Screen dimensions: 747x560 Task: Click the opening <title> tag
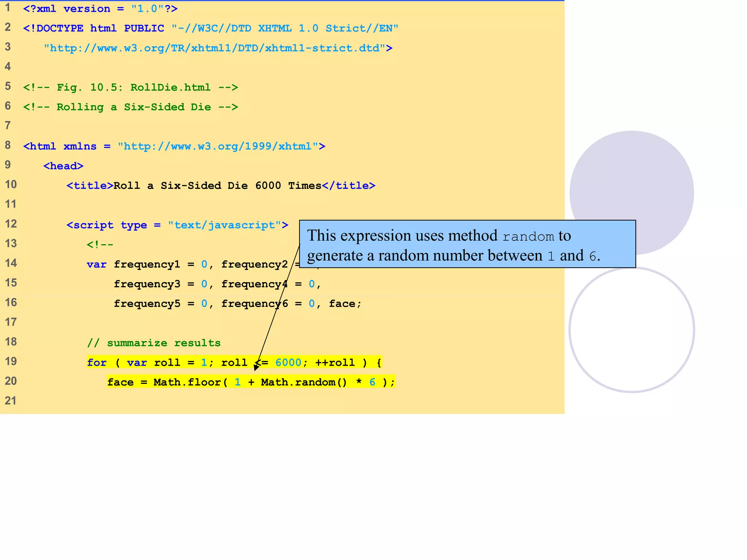tap(90, 186)
